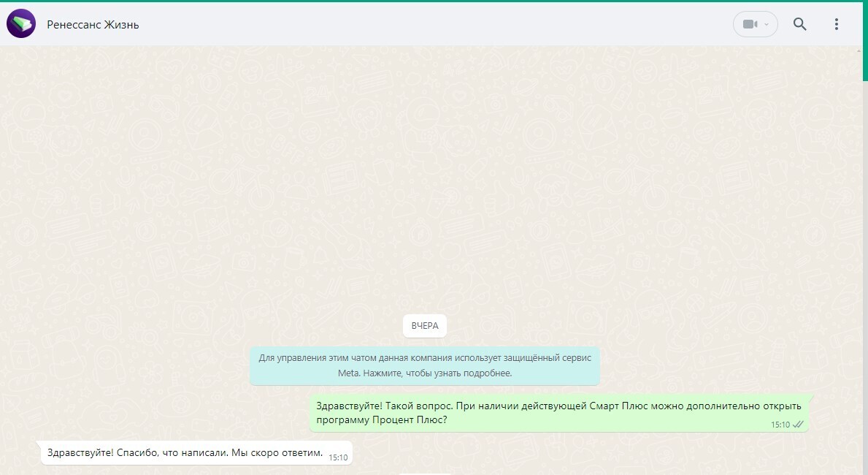
Task: Click the sent message 15:10 timestamp
Action: [x=780, y=425]
